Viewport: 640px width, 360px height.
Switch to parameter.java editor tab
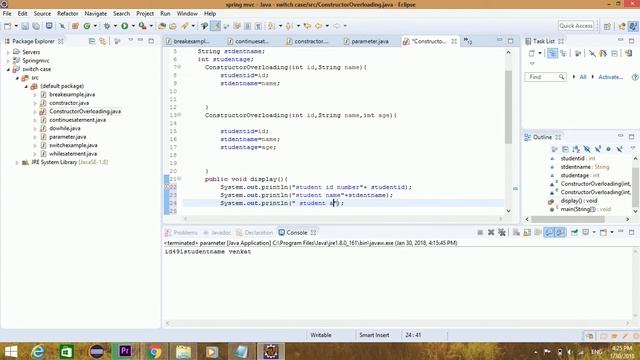pos(369,41)
